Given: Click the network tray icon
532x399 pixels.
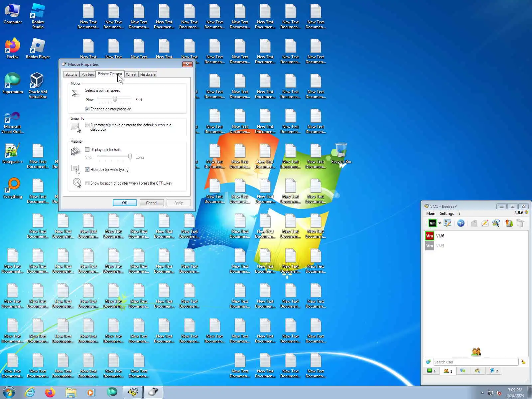Looking at the screenshot, I should (x=490, y=393).
